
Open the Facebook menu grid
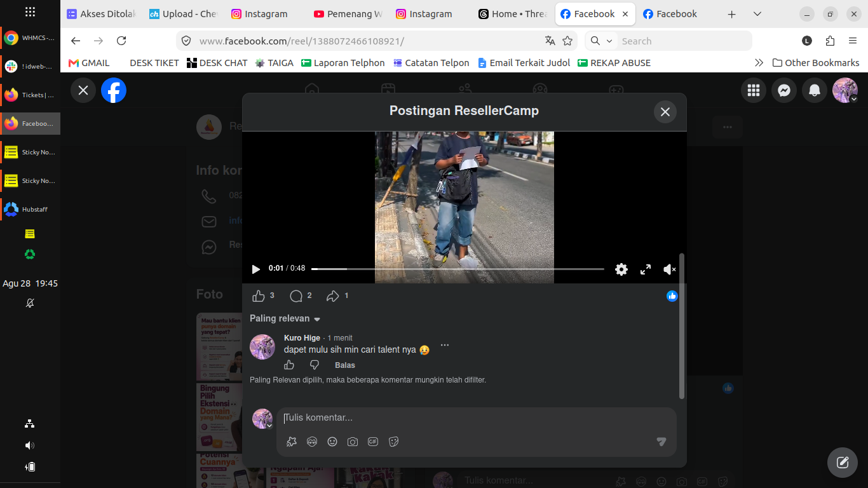click(x=754, y=90)
